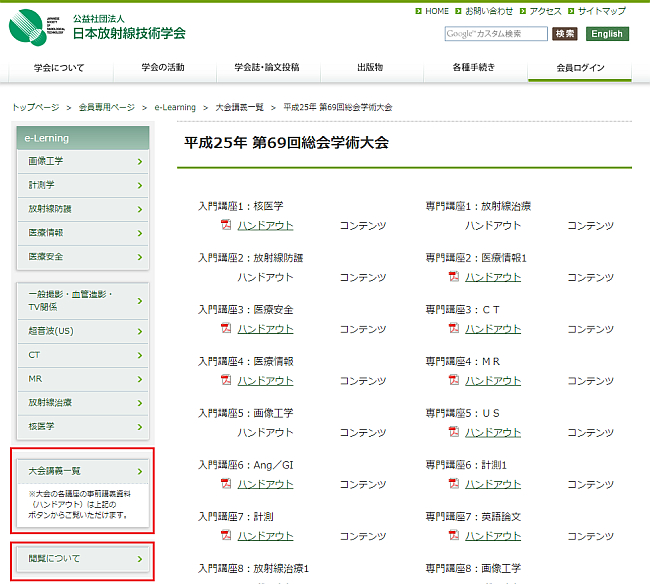Image resolution: width=650 pixels, height=584 pixels.
Task: Go to e-Learning in breadcrumb
Action: click(x=176, y=106)
